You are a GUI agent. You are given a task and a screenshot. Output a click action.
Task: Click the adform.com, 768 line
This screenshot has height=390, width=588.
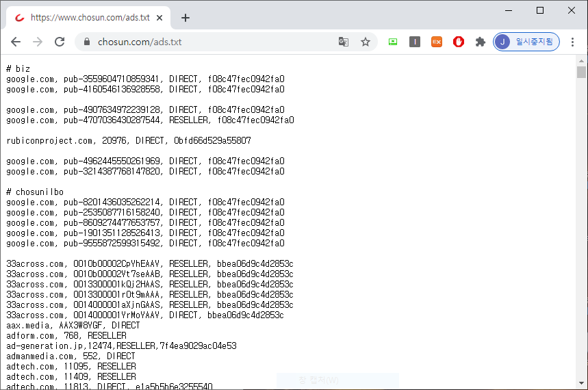66,336
